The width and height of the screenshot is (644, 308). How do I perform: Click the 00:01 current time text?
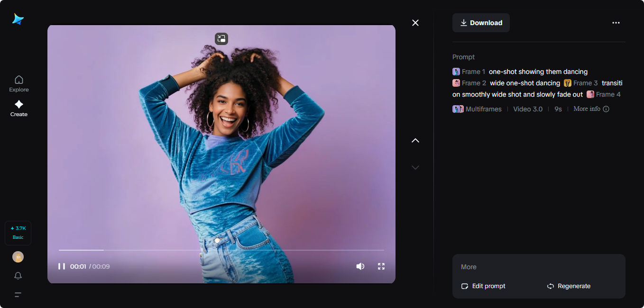tap(78, 266)
